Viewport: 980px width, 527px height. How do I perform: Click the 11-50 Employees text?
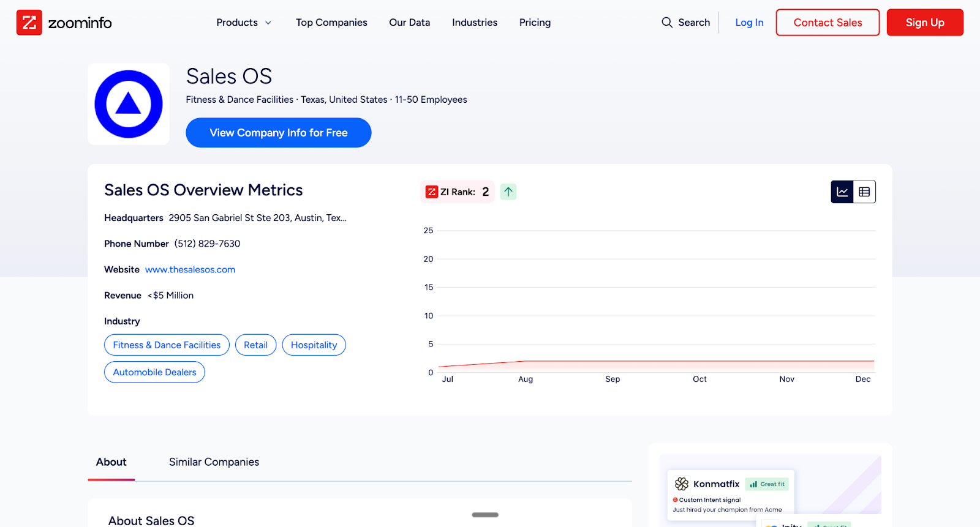[431, 100]
